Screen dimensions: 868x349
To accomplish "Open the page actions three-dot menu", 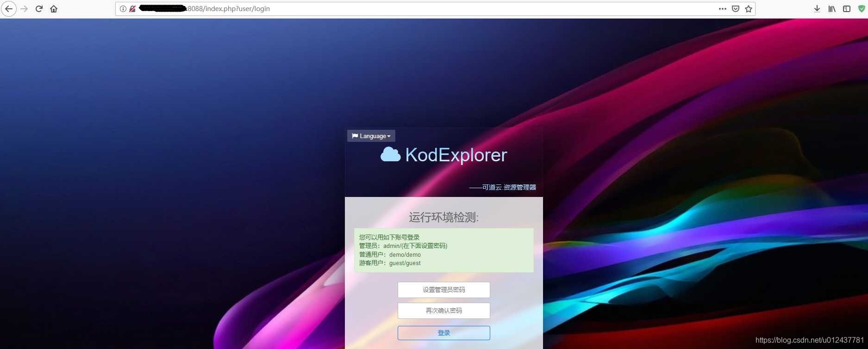I will [723, 9].
